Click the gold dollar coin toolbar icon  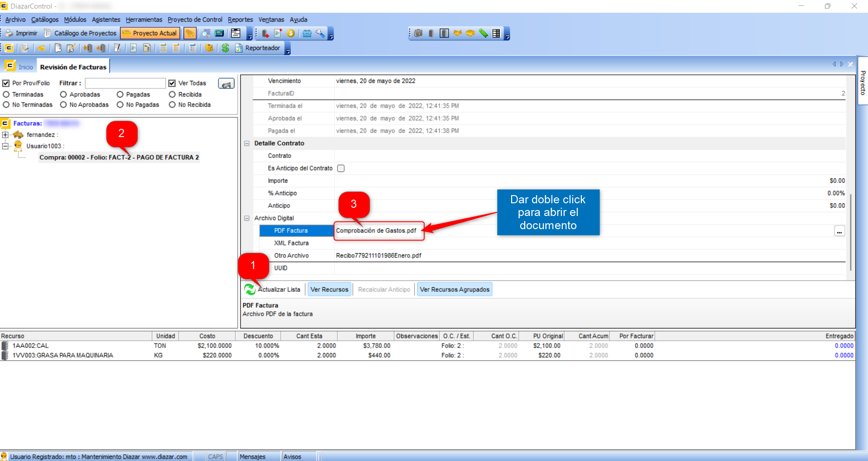[x=291, y=33]
